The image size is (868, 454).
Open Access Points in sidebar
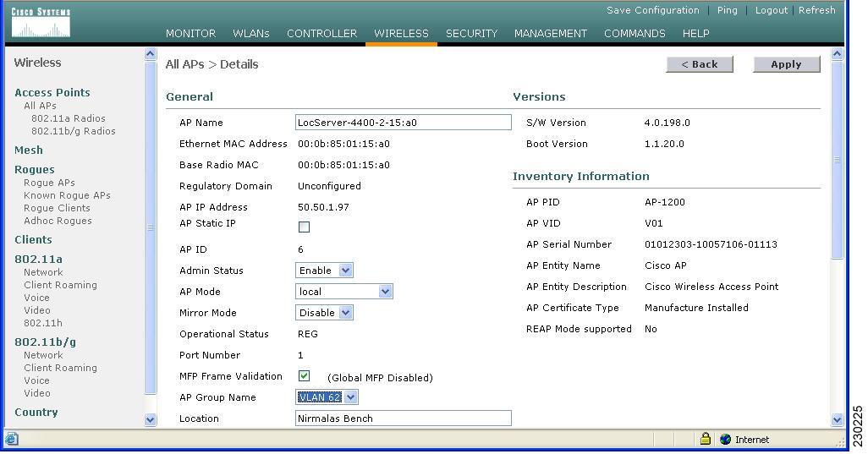(52, 92)
